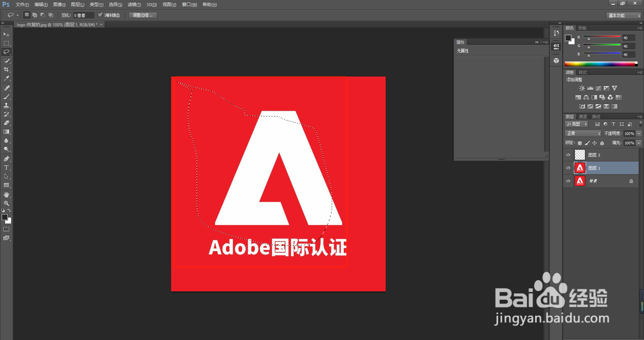Select the Eraser tool
This screenshot has width=644, height=340.
[6, 123]
